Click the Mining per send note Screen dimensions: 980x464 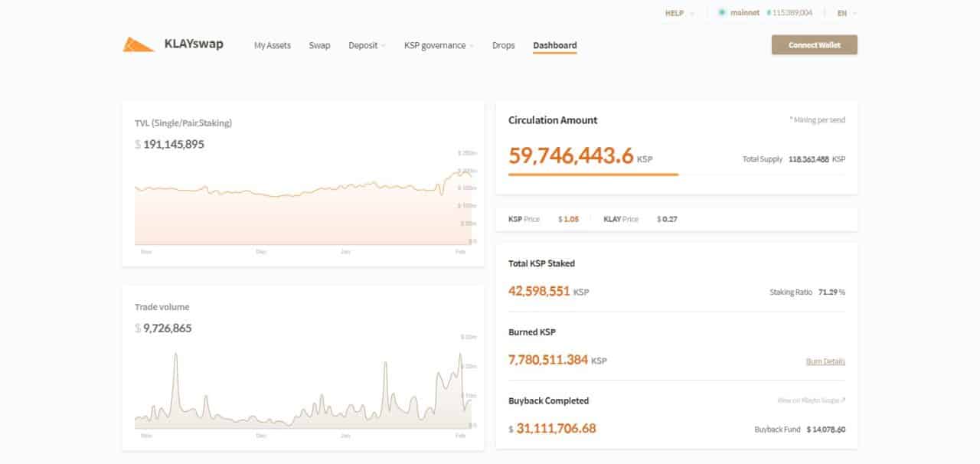(817, 120)
